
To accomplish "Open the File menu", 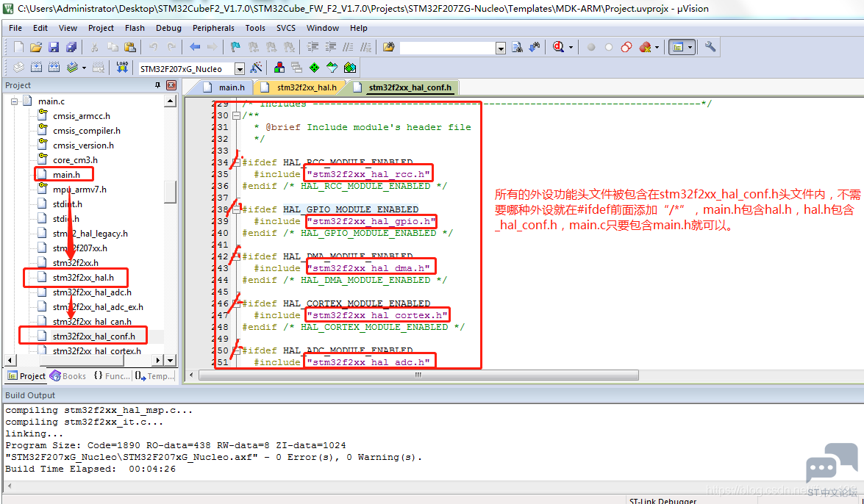I will point(15,27).
